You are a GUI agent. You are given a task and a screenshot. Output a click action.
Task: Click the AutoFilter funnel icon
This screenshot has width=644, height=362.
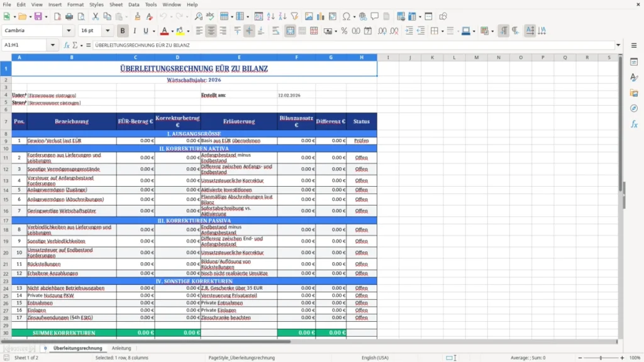pos(294,16)
